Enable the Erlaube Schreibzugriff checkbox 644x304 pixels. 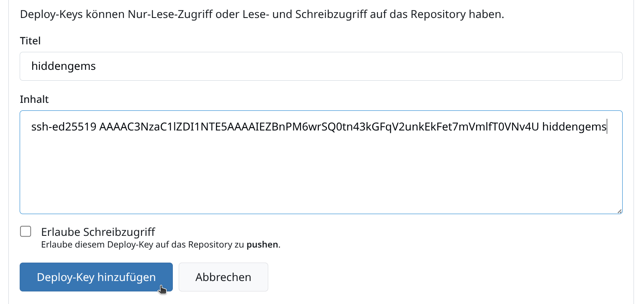(26, 231)
